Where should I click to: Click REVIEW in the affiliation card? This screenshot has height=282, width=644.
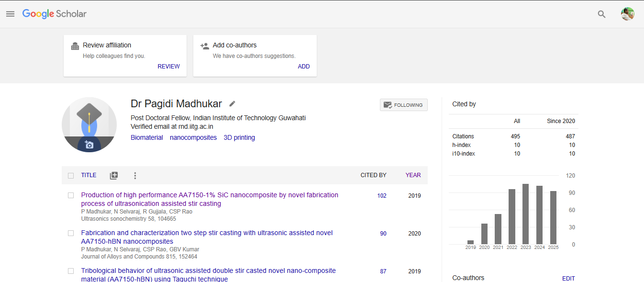pos(168,67)
